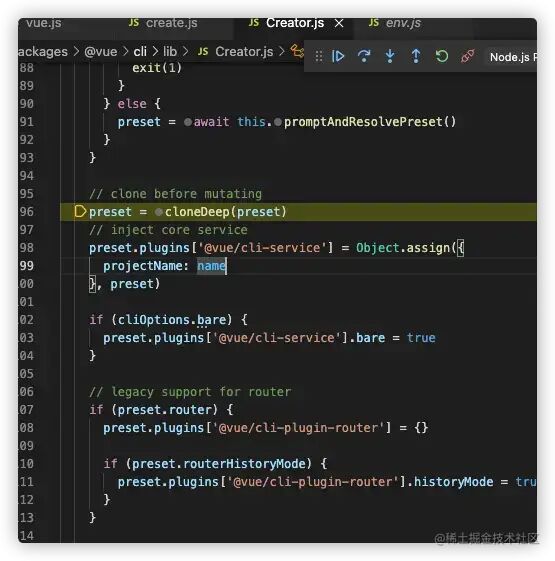Open the @vue breadcrumb segment
The image size is (555, 561).
[x=101, y=52]
